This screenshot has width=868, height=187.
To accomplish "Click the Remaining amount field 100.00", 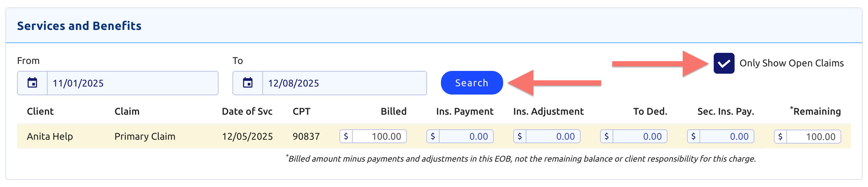I will (813, 137).
